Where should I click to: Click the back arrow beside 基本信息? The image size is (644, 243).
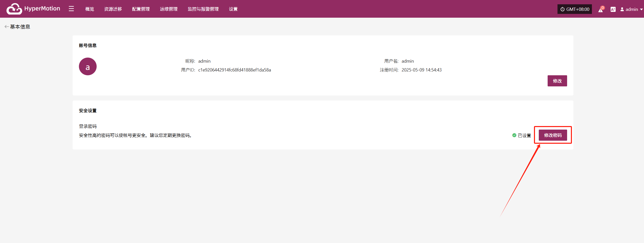click(7, 27)
